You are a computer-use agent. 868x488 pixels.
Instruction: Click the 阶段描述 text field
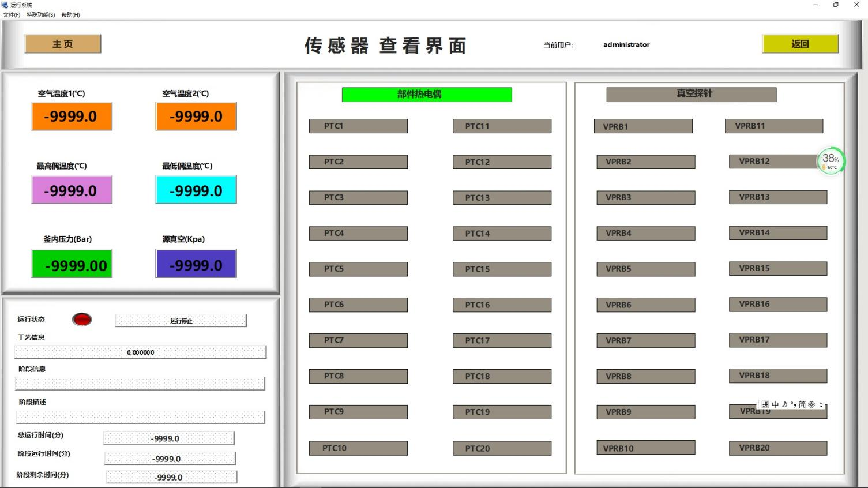pyautogui.click(x=140, y=417)
